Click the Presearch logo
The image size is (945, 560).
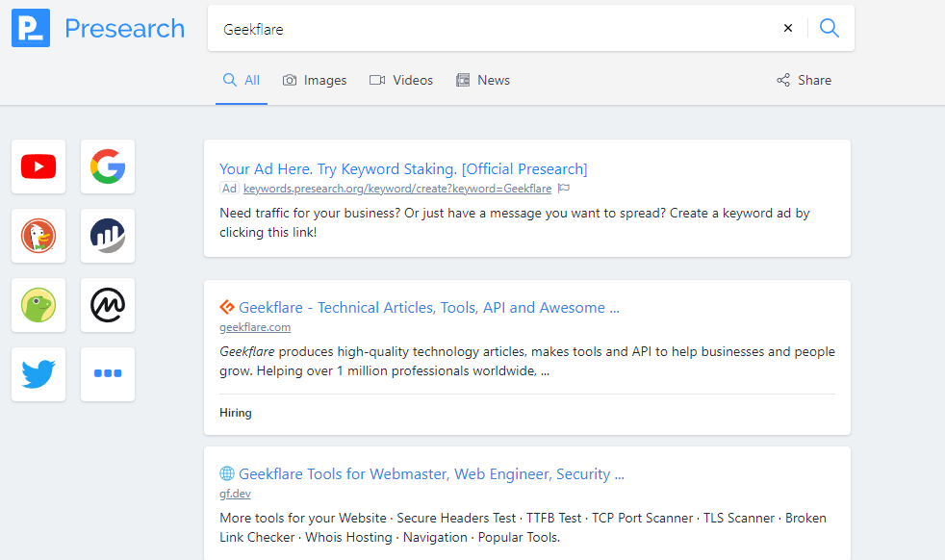[98, 28]
